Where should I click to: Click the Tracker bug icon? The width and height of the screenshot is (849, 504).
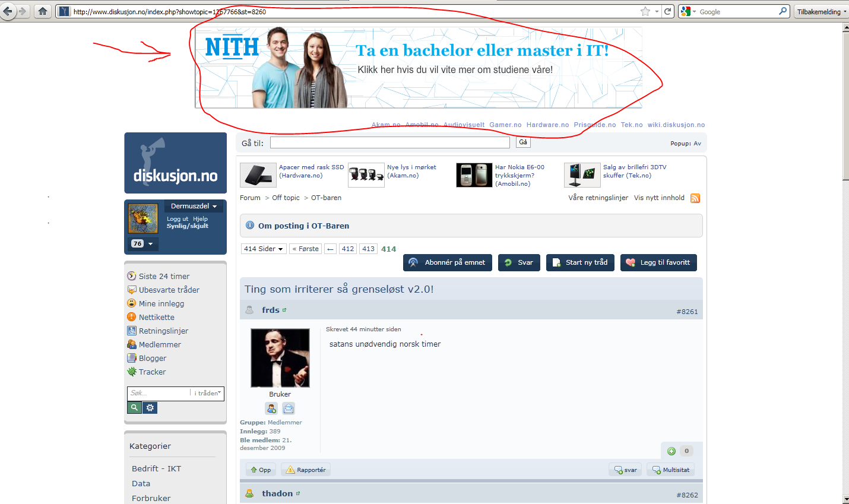click(132, 372)
